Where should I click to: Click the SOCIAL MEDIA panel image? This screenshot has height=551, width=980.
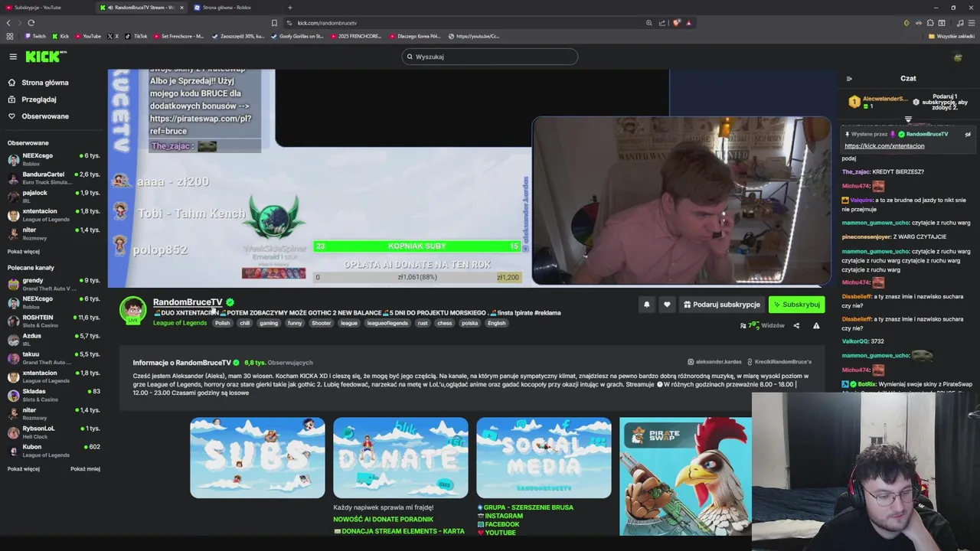coord(544,458)
